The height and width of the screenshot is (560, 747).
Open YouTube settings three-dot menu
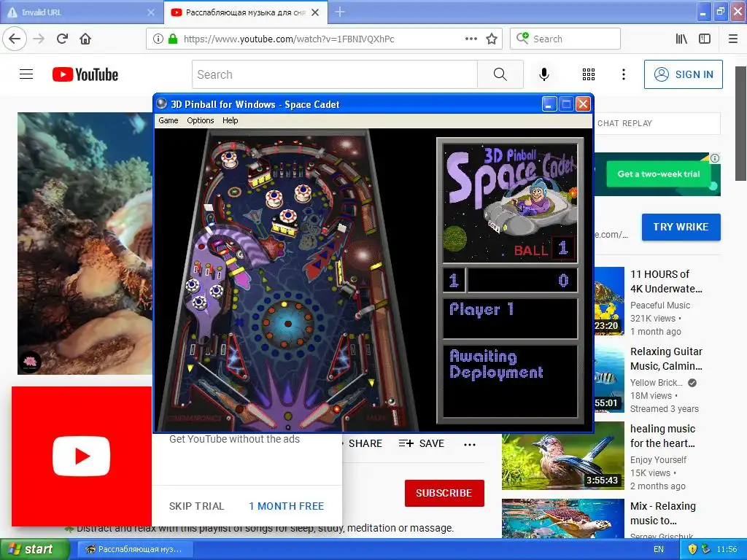[624, 74]
